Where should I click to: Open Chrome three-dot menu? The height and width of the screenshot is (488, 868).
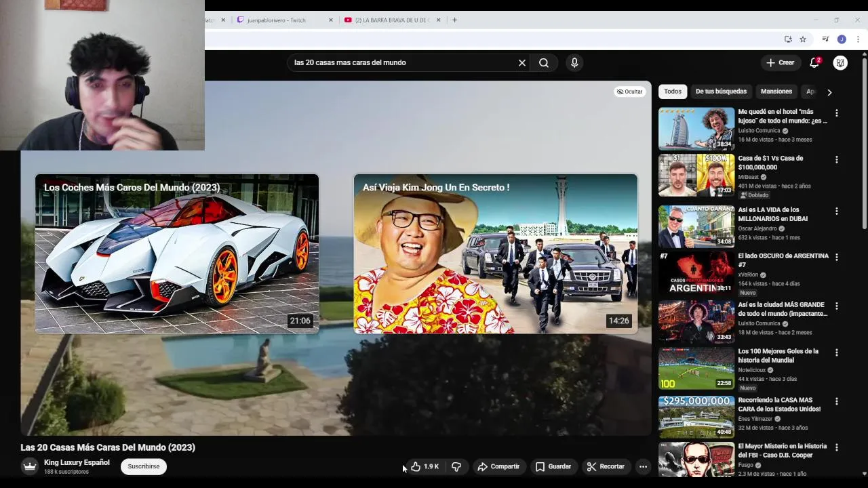(858, 39)
